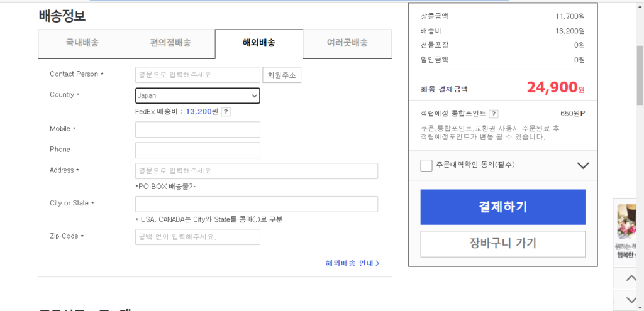This screenshot has width=644, height=311.
Task: Open the Country dropdown showing Japan
Action: (197, 95)
